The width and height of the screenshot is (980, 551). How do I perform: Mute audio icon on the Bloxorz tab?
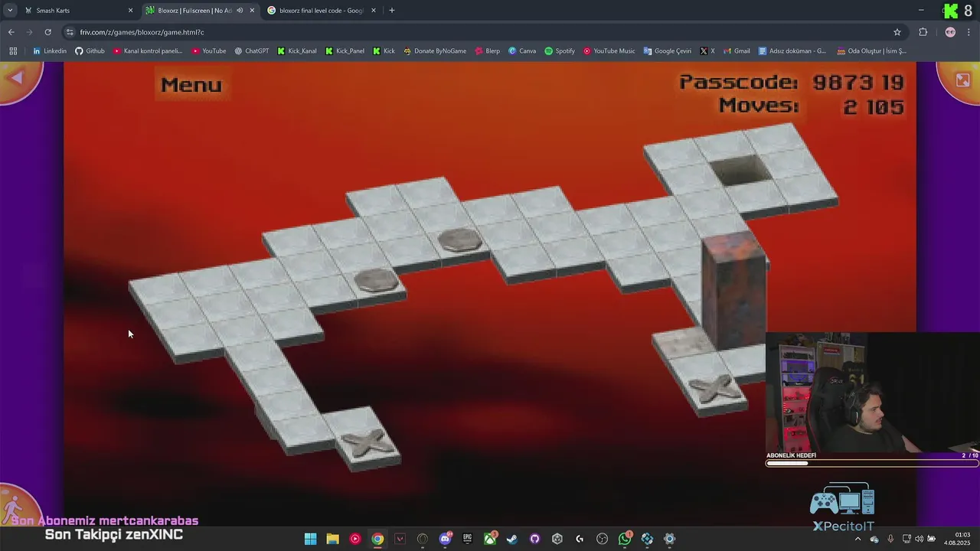[240, 10]
